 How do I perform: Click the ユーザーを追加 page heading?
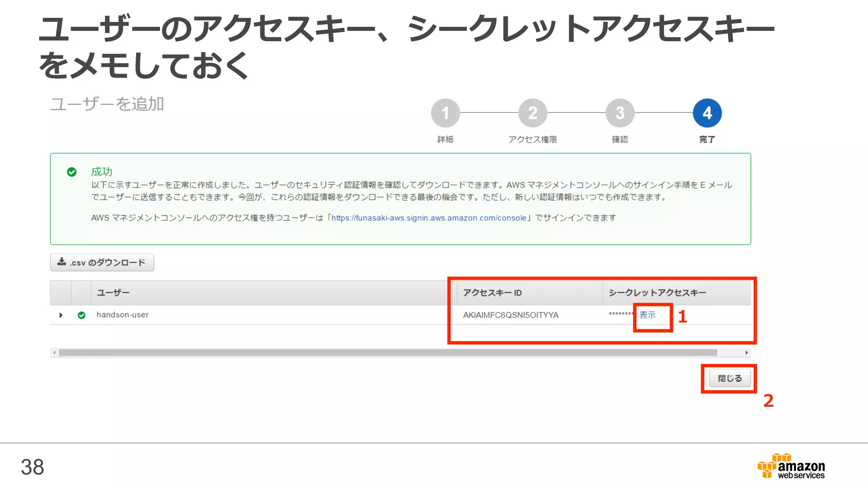point(107,104)
